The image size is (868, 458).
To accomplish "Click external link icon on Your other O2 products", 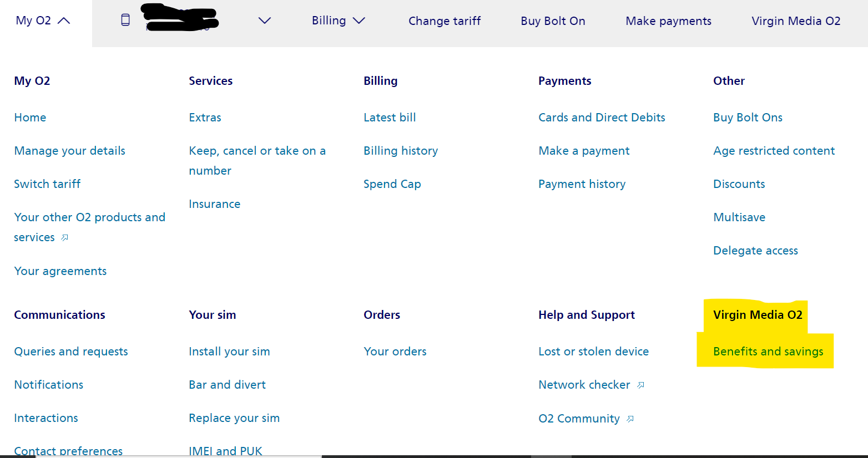I will pos(64,238).
